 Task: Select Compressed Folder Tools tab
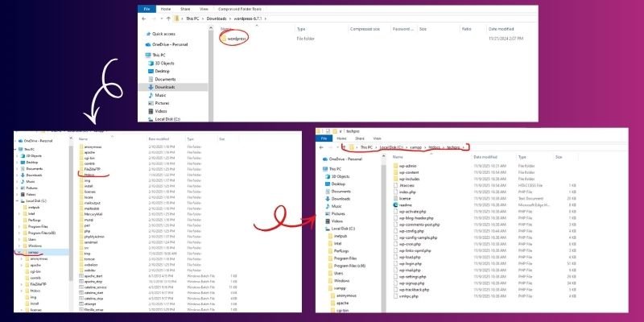[240, 9]
